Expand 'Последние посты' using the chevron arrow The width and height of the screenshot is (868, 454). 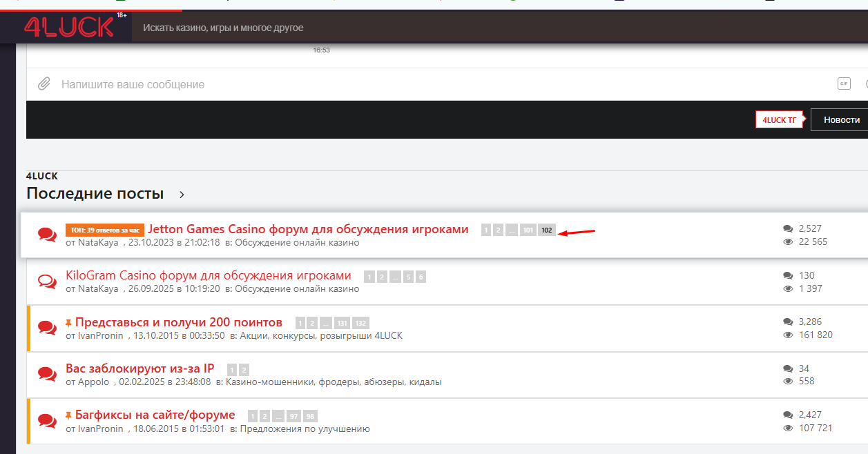click(182, 195)
